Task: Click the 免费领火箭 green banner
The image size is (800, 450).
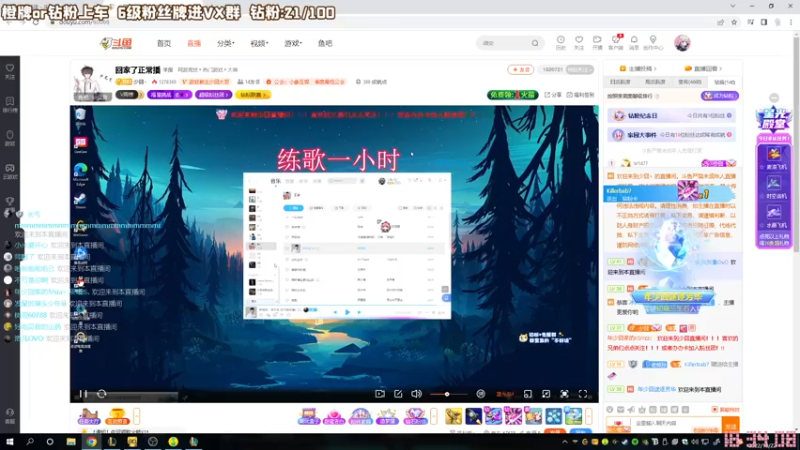Action: (x=513, y=95)
